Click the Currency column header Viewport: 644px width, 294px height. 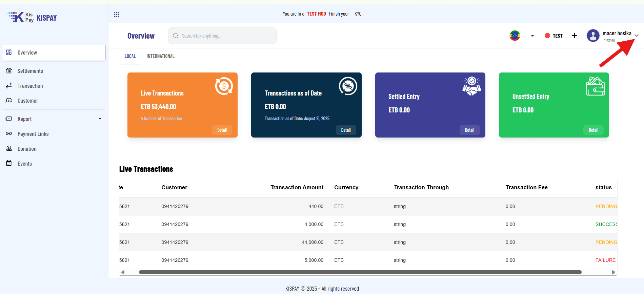click(x=346, y=187)
